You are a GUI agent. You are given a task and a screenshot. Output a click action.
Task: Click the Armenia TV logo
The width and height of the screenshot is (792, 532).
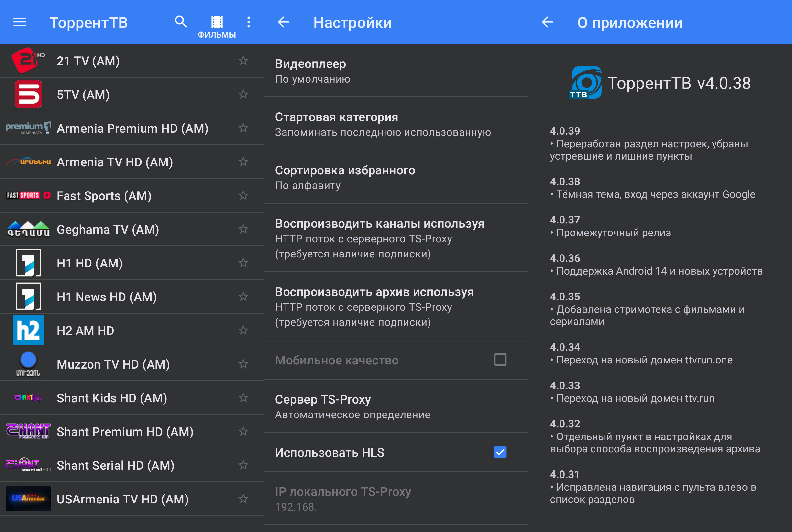pos(28,161)
